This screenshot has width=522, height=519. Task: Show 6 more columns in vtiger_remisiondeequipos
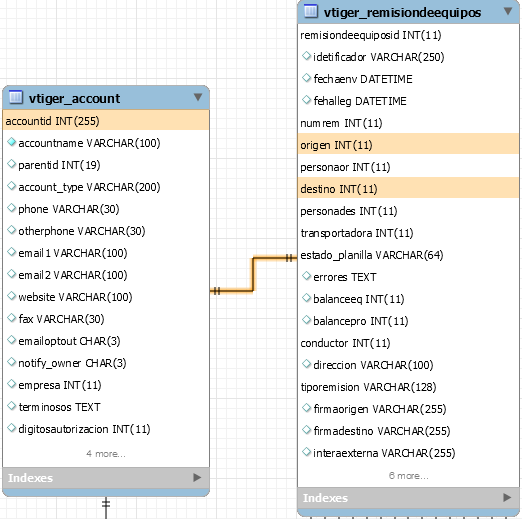(408, 476)
